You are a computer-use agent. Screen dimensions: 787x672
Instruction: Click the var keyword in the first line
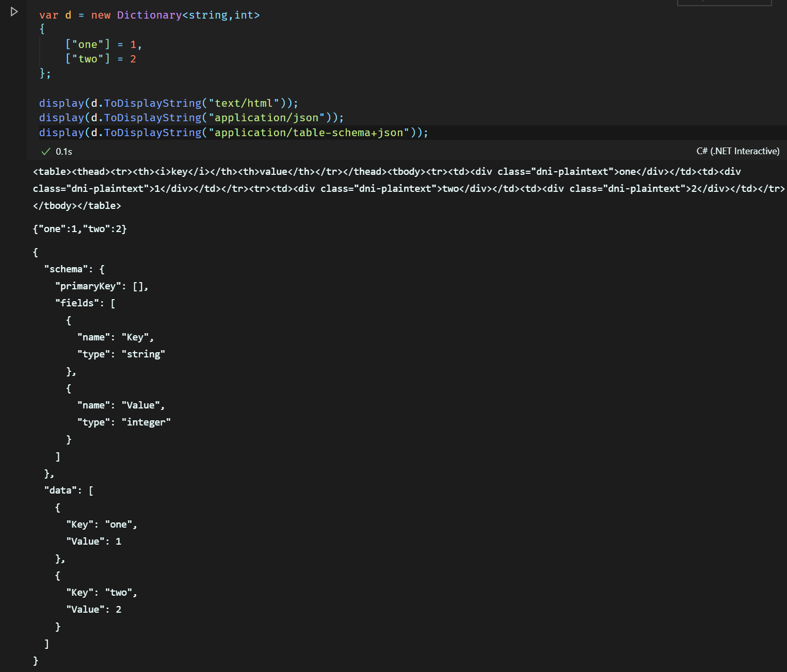49,15
